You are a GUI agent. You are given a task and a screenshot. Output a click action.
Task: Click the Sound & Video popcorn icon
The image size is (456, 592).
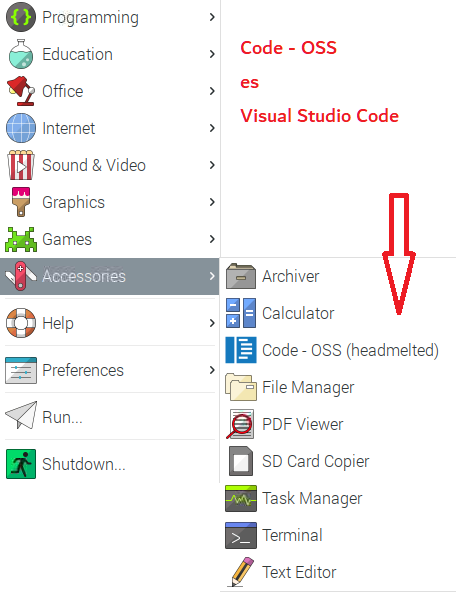21,165
